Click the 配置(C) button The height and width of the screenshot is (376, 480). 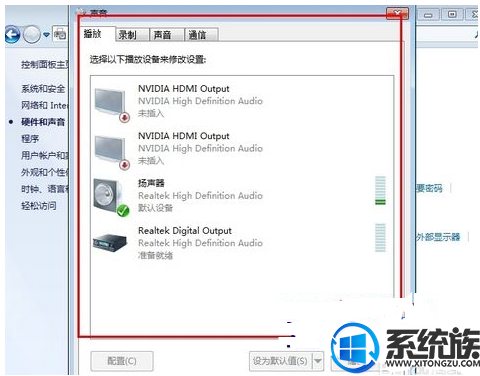(x=122, y=361)
